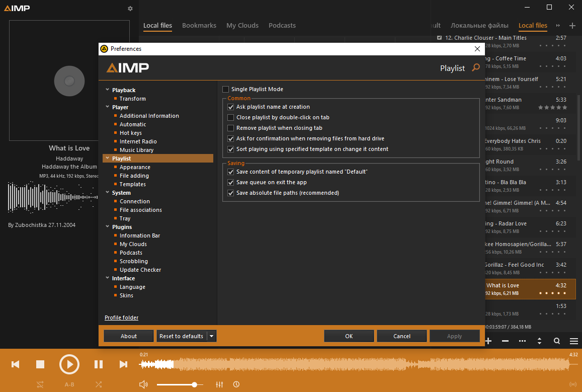The height and width of the screenshot is (392, 582).
Task: Switch to Podcasts tab
Action: click(x=282, y=25)
